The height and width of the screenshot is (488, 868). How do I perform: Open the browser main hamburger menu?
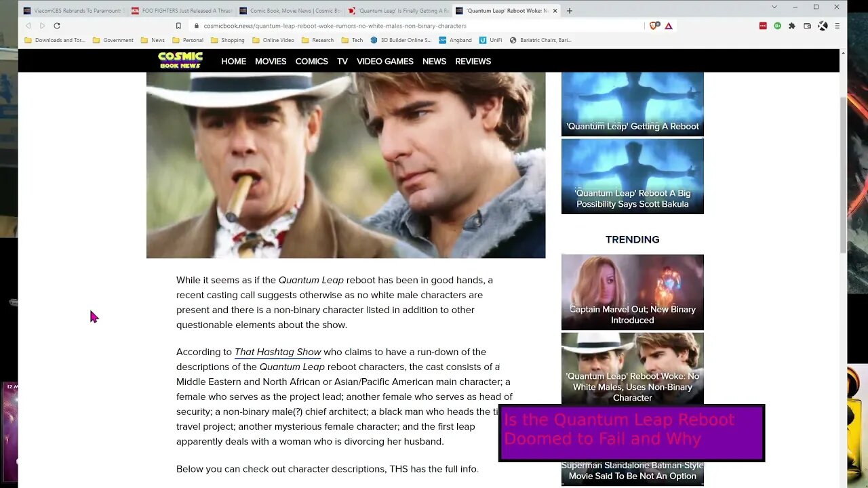(x=837, y=26)
